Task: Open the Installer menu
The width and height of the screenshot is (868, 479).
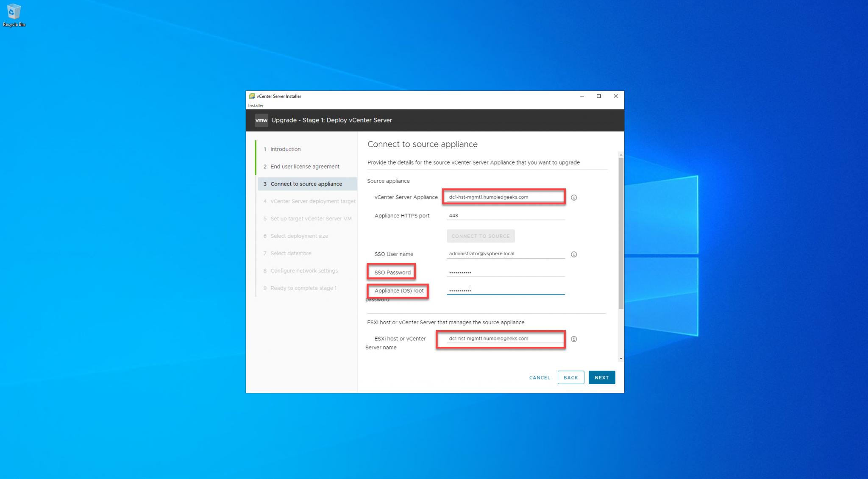Action: [255, 106]
